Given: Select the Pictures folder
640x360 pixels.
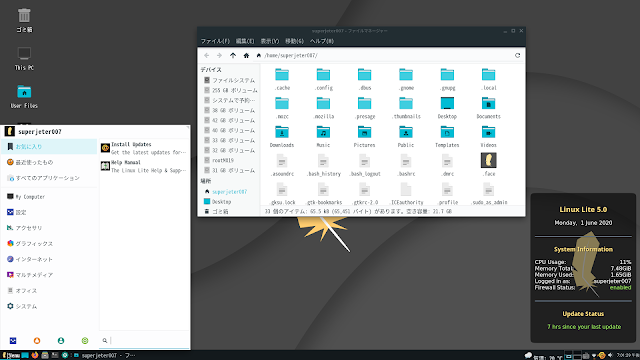Looking at the screenshot, I should coord(364,137).
